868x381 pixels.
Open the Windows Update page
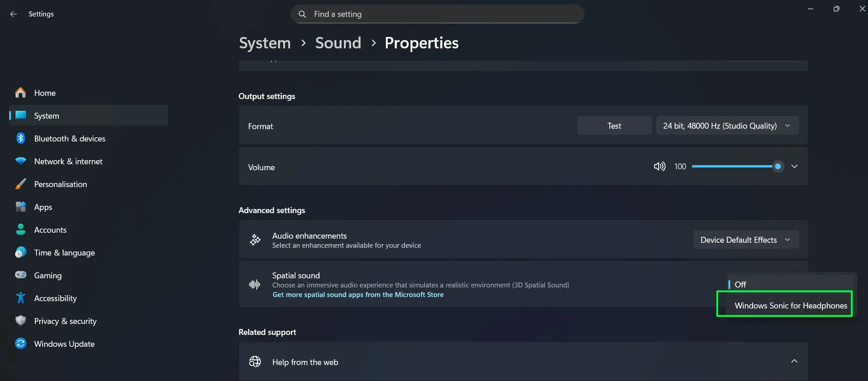click(88, 344)
